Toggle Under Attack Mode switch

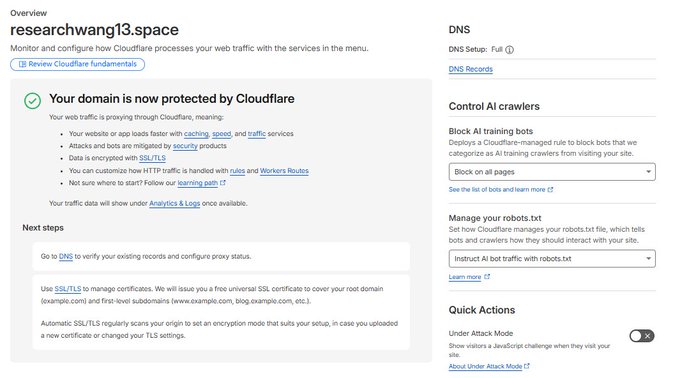click(x=642, y=336)
